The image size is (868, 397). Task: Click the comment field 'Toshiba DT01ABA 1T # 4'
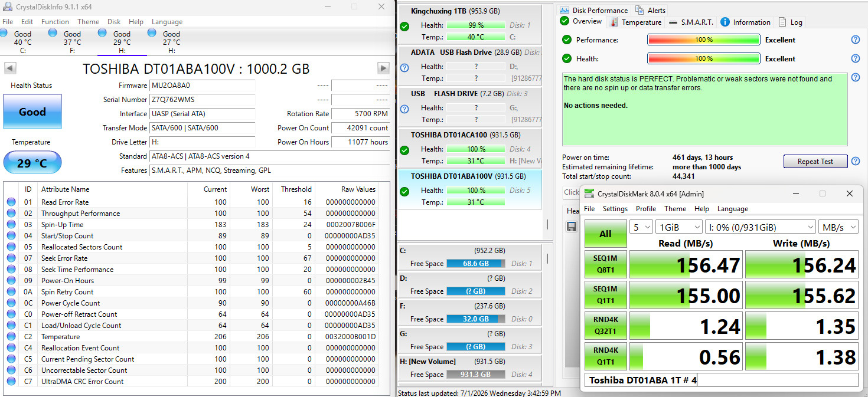(721, 380)
